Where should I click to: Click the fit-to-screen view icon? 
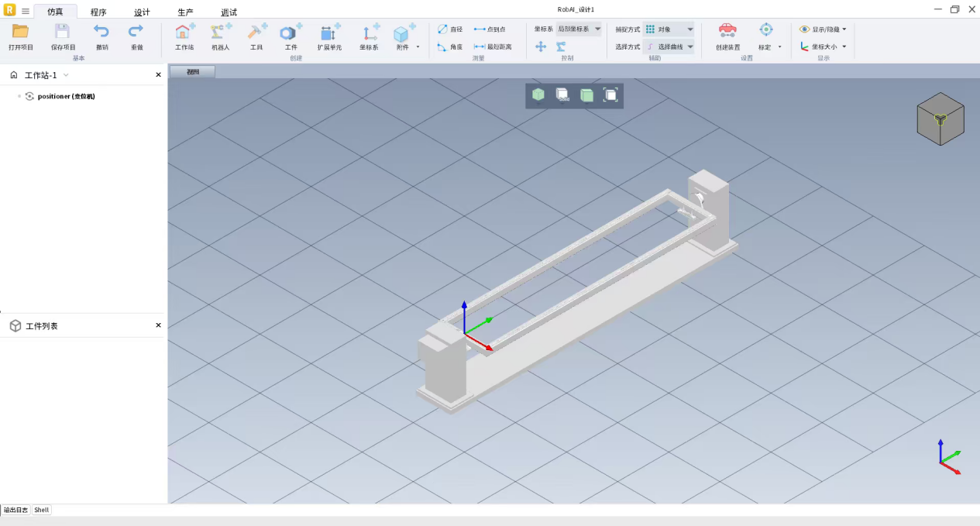pos(610,95)
